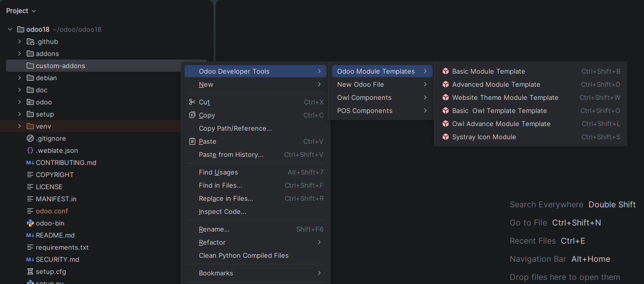This screenshot has width=644, height=284.
Task: Click the Advanced Module Template cube icon
Action: (x=446, y=84)
